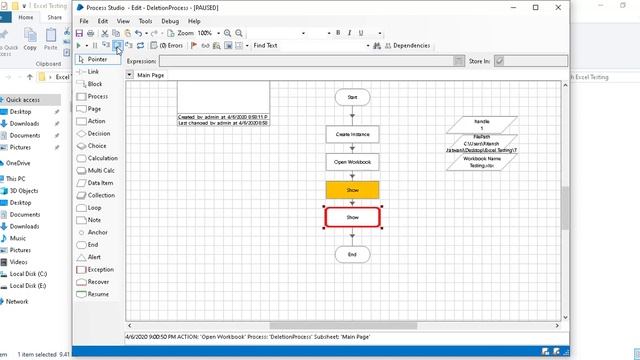Expand the Undo history dropdown arrow
640x360 pixels.
pyautogui.click(x=146, y=33)
